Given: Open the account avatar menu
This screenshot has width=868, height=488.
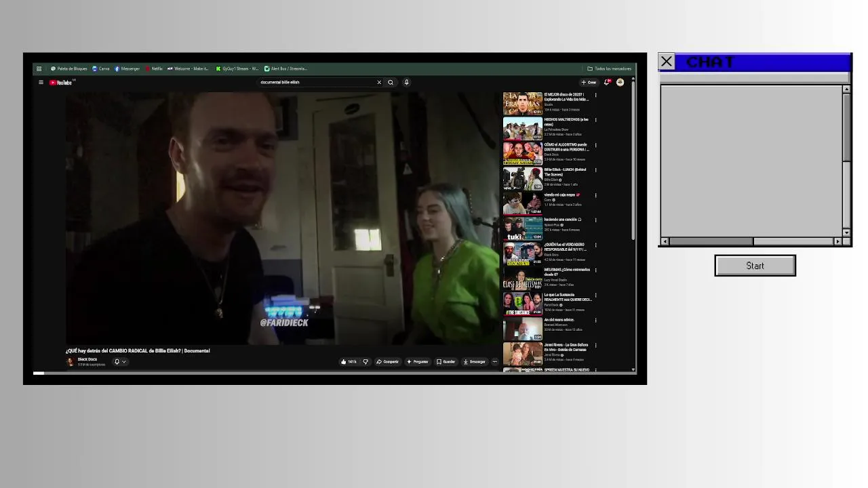Looking at the screenshot, I should tap(620, 83).
